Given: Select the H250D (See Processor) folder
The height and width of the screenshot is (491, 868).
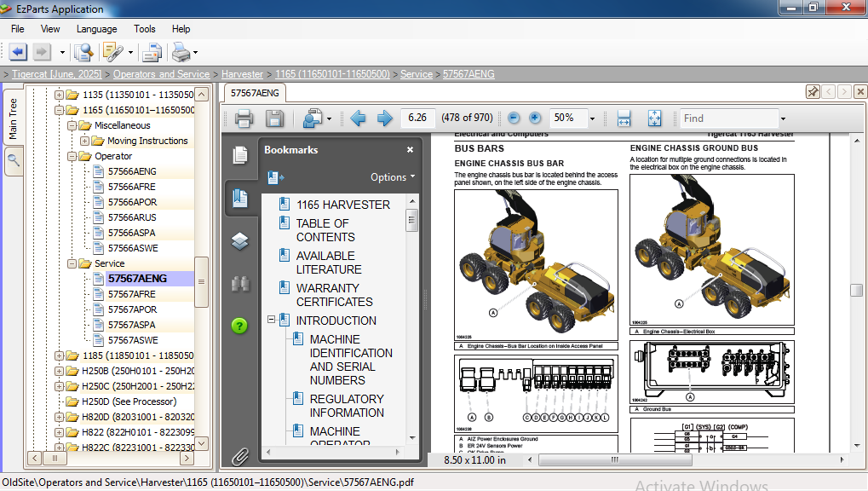Looking at the screenshot, I should click(x=129, y=401).
